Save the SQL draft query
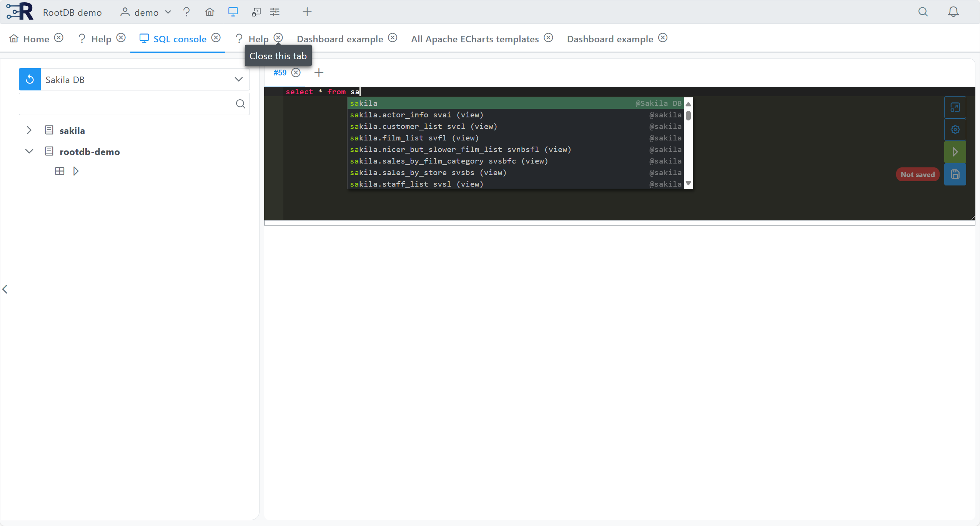Viewport: 980px width, 526px height. [x=955, y=174]
